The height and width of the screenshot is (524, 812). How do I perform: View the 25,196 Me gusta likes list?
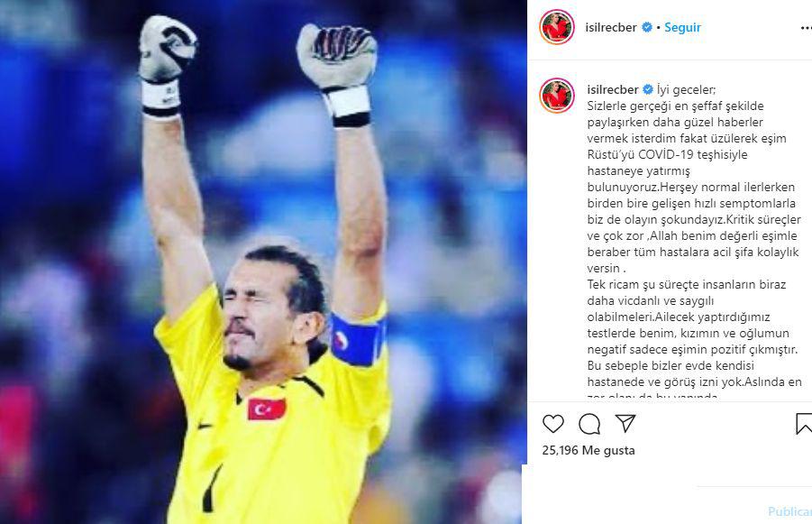point(588,450)
